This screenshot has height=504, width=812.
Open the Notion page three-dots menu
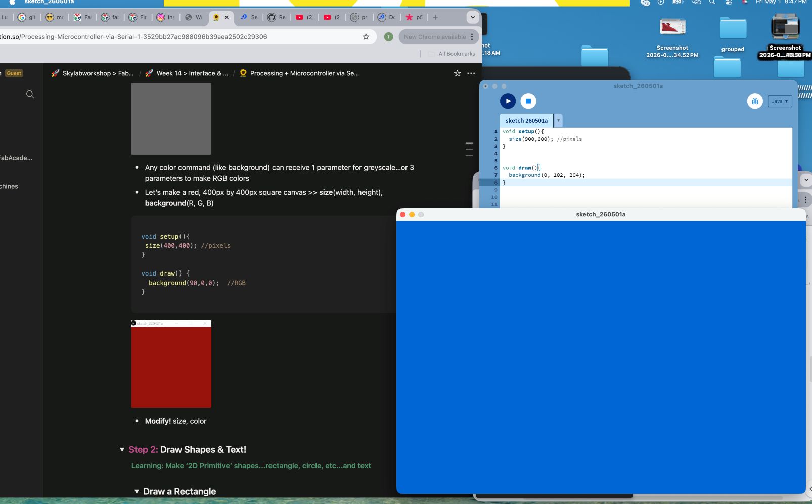471,73
